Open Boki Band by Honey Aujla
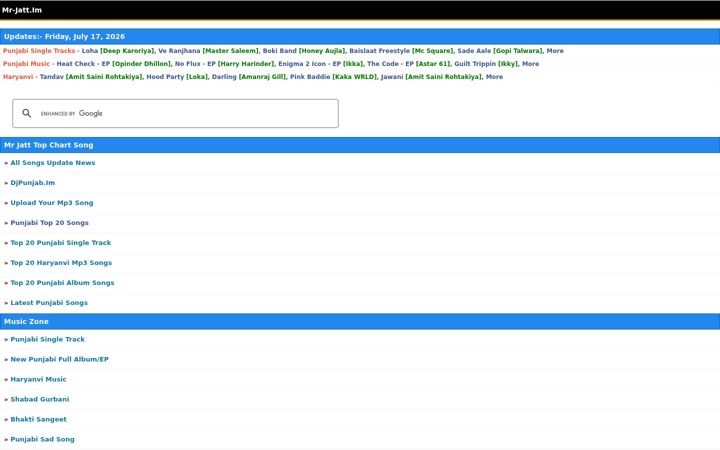This screenshot has width=720, height=450. click(304, 51)
